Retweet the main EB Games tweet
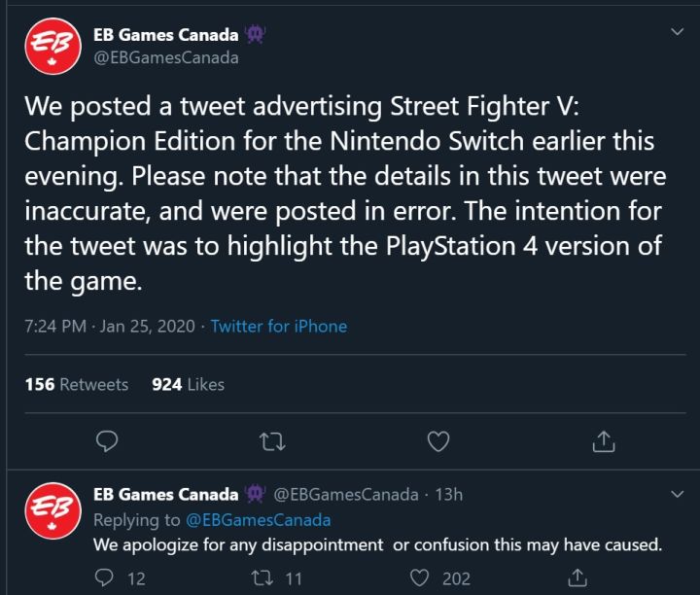700x595 pixels. [x=273, y=442]
